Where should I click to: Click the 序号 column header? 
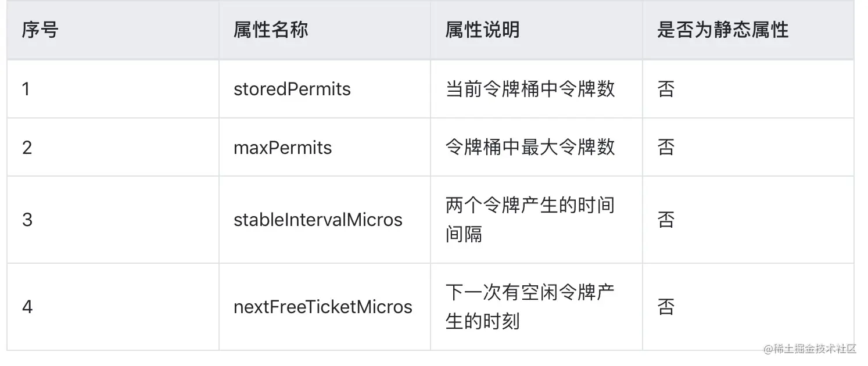point(40,30)
